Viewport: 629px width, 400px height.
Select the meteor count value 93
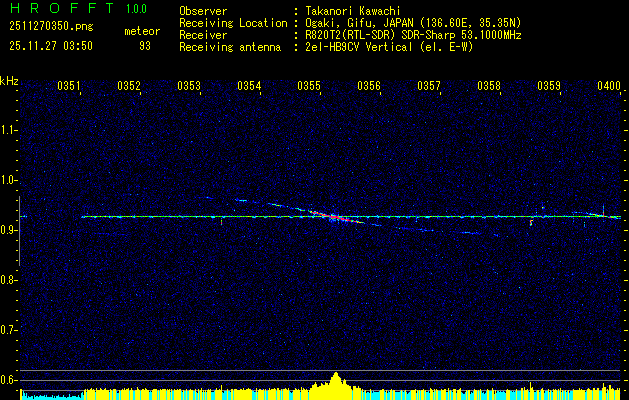(145, 46)
